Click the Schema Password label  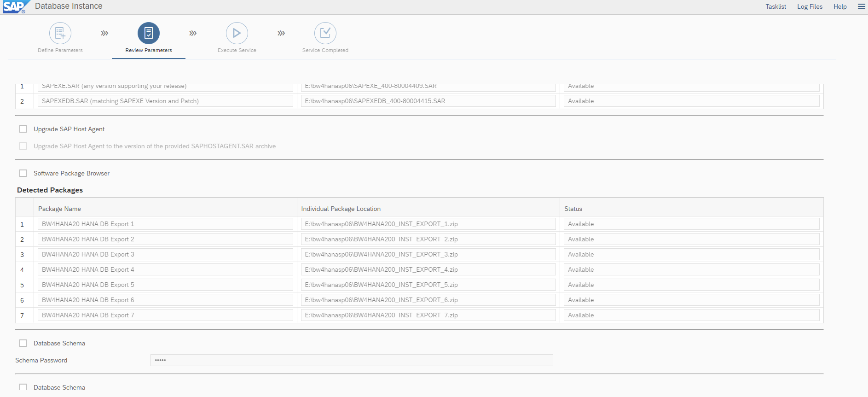point(41,360)
